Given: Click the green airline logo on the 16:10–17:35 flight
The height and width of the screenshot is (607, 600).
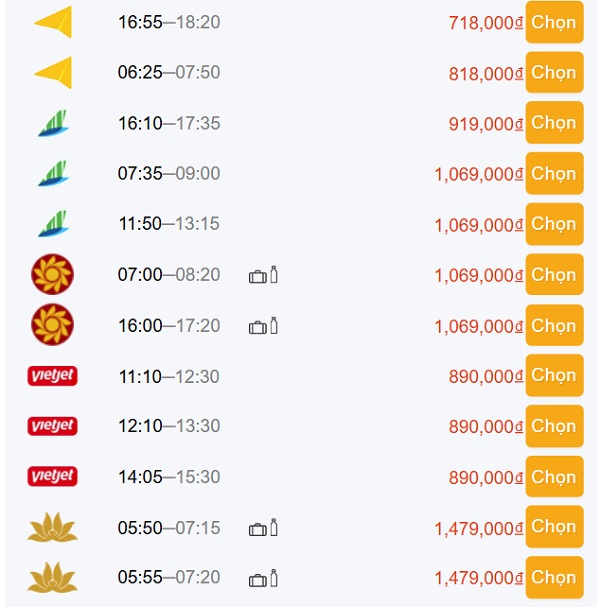Looking at the screenshot, I should pos(53,124).
